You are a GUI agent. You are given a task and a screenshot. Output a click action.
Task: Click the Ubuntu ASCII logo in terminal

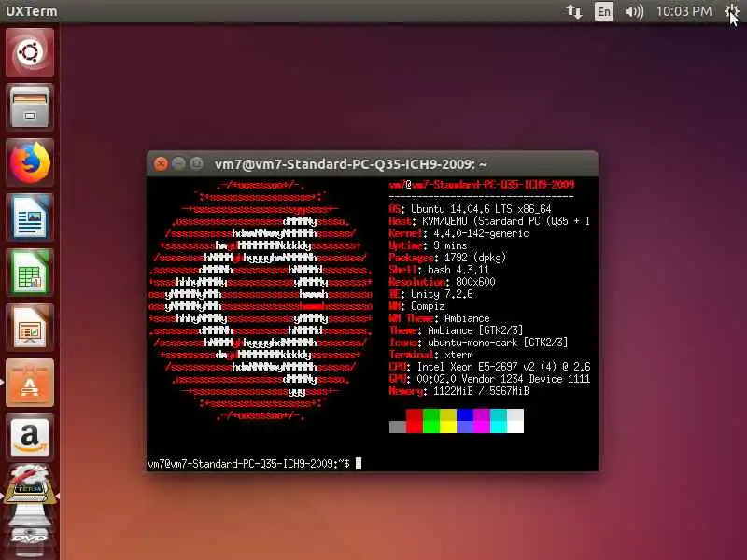(261, 300)
